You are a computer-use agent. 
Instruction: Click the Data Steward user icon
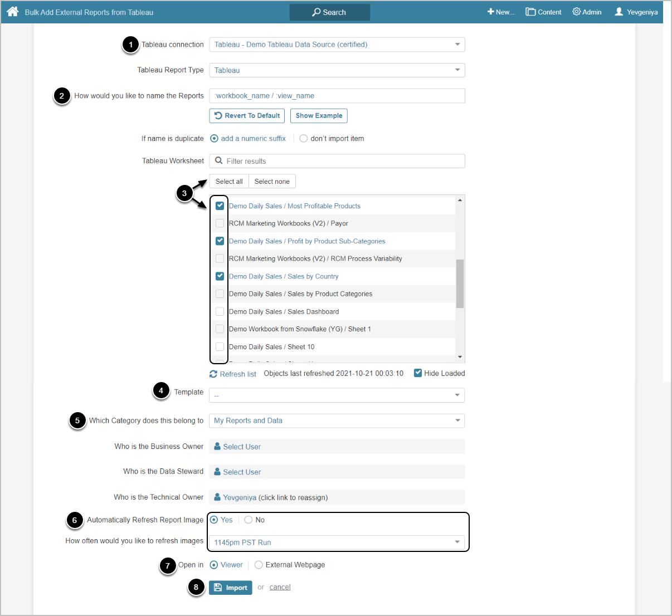point(217,472)
